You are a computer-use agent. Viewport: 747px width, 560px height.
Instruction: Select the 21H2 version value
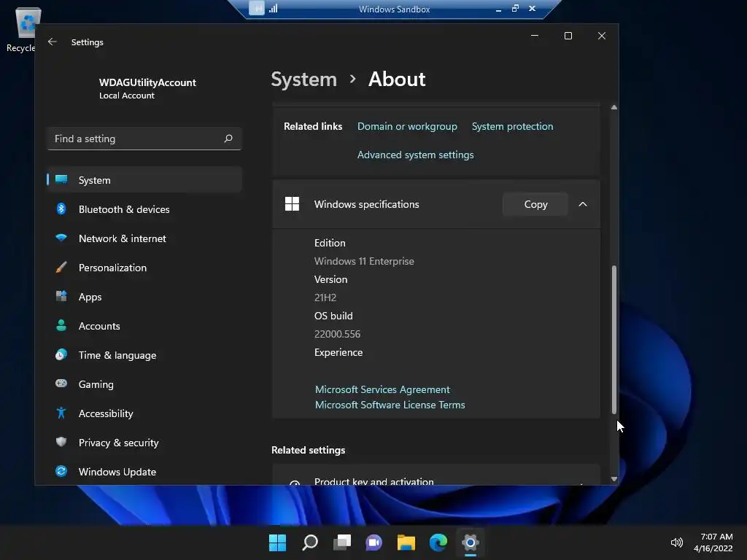coord(325,297)
